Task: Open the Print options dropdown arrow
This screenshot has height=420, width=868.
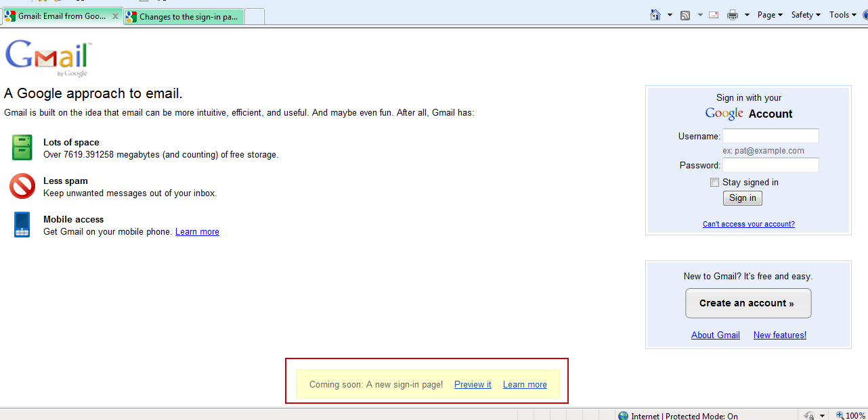Action: (x=747, y=15)
